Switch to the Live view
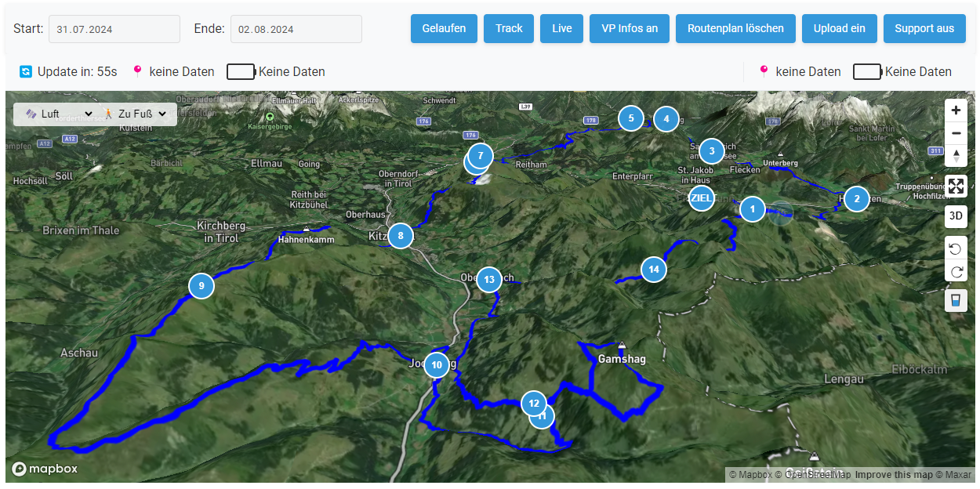This screenshot has height=489, width=980. [x=562, y=28]
